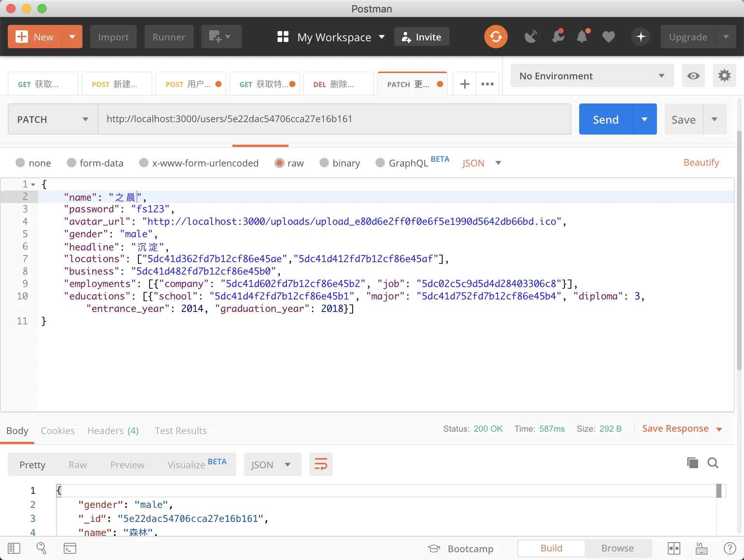Search within the response body

pos(713,463)
